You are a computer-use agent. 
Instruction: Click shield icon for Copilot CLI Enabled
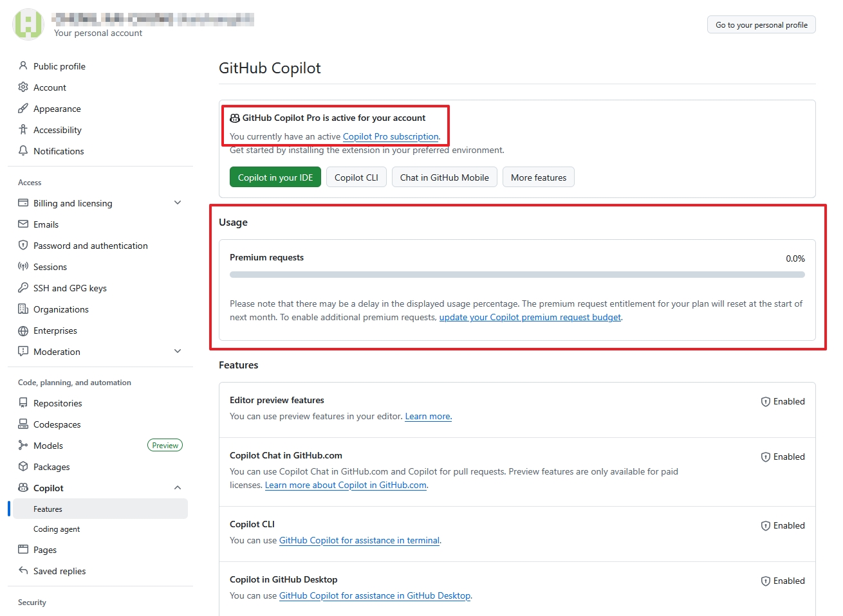766,525
